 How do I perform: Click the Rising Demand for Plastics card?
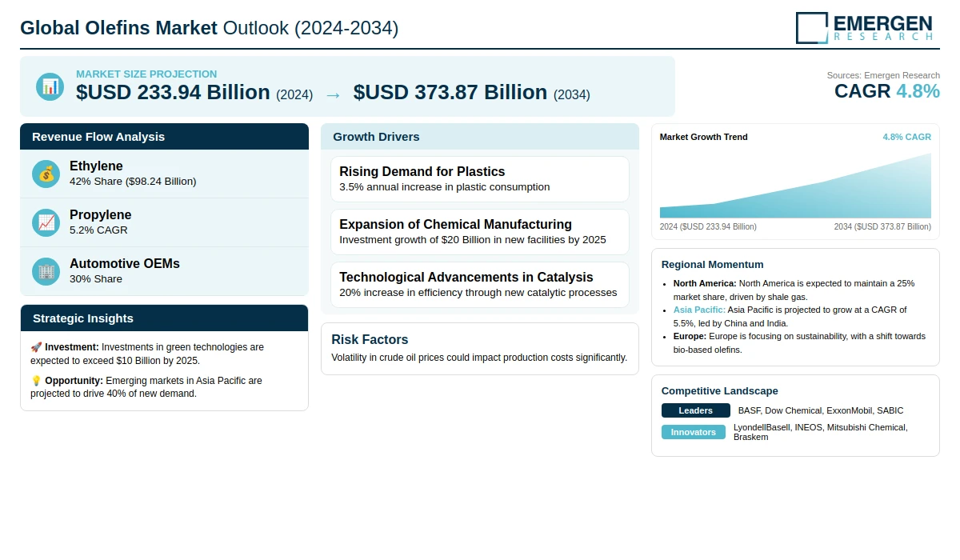(479, 179)
